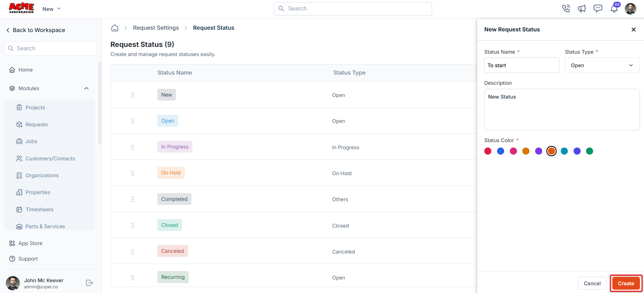The image size is (644, 293).
Task: Click the drag handle for In Progress row
Action: (x=133, y=148)
